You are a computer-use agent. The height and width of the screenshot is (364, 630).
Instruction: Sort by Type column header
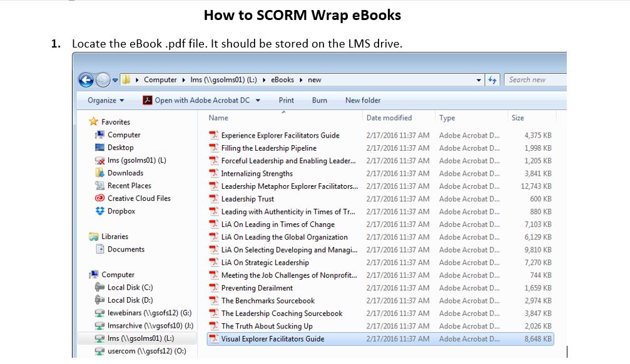(x=447, y=118)
